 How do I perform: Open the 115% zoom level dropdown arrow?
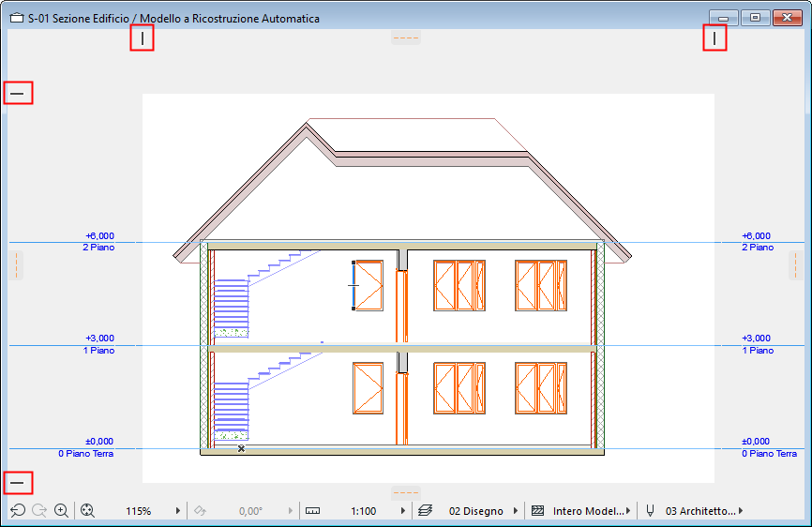pos(178,510)
